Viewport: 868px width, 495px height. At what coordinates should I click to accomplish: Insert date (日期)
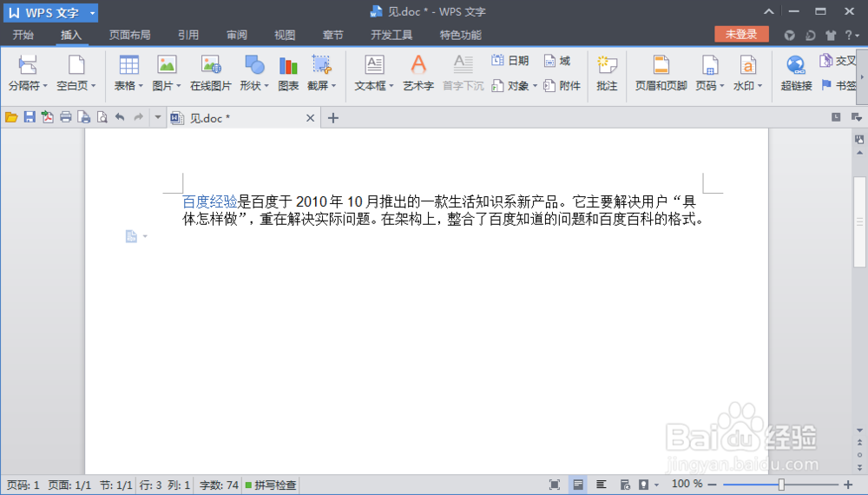click(x=510, y=60)
